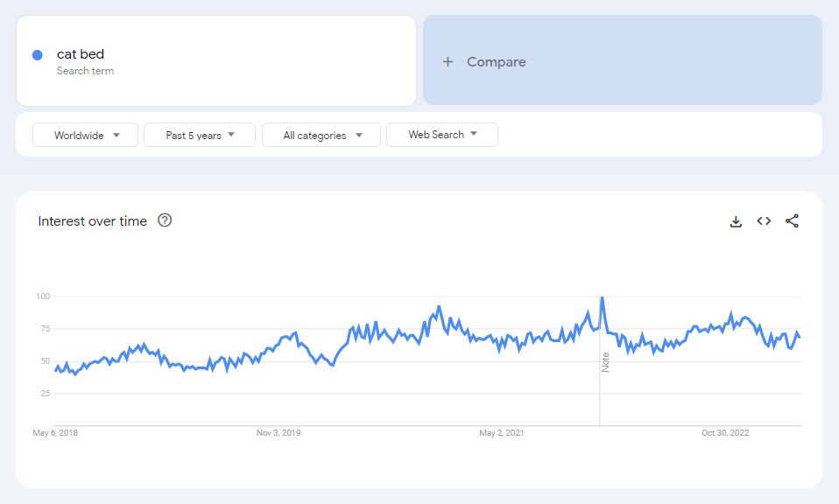This screenshot has height=504, width=839.
Task: Click the May 2, 2021 axis label
Action: pos(500,432)
